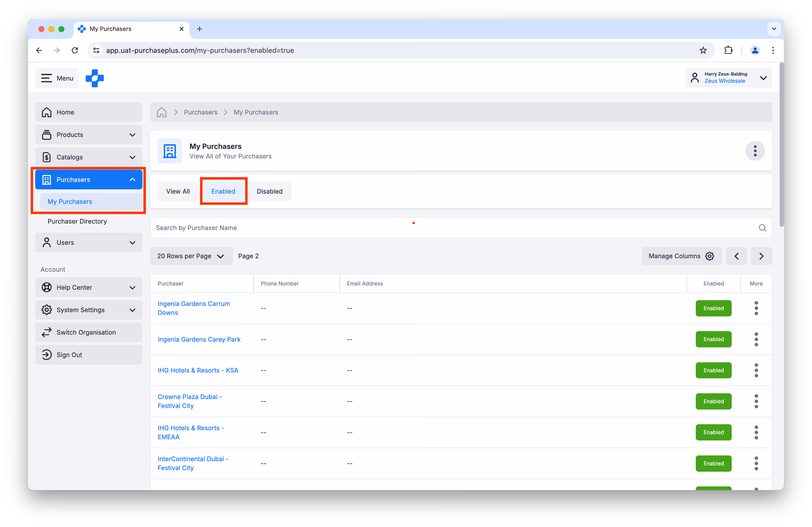812x527 pixels.
Task: Open IHG Hotels & Resorts - KSA
Action: [x=198, y=371]
